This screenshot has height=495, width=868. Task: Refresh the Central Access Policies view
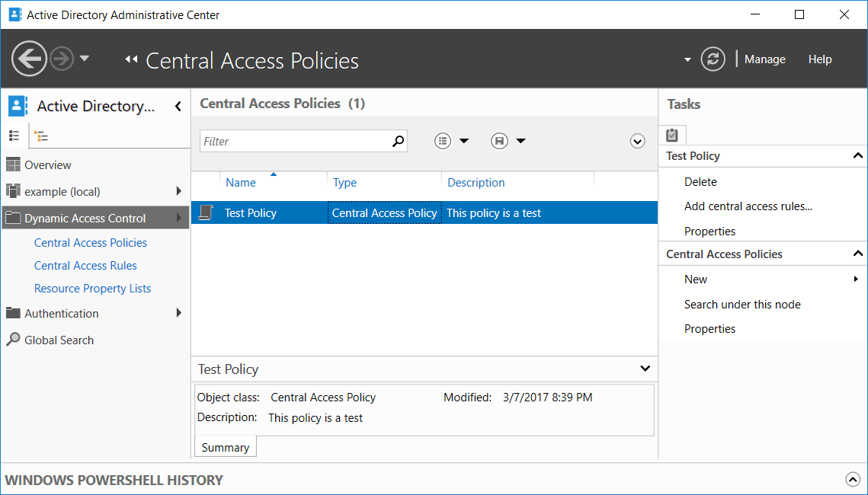(x=713, y=59)
